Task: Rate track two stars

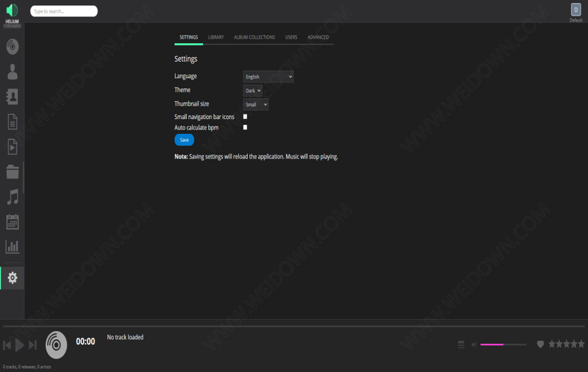Action: (x=560, y=344)
